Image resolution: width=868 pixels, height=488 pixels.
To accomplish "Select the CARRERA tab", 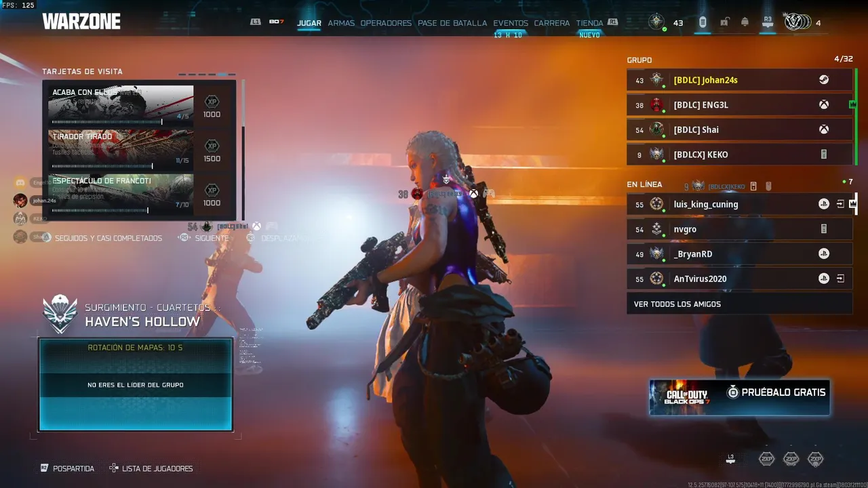I will (552, 23).
